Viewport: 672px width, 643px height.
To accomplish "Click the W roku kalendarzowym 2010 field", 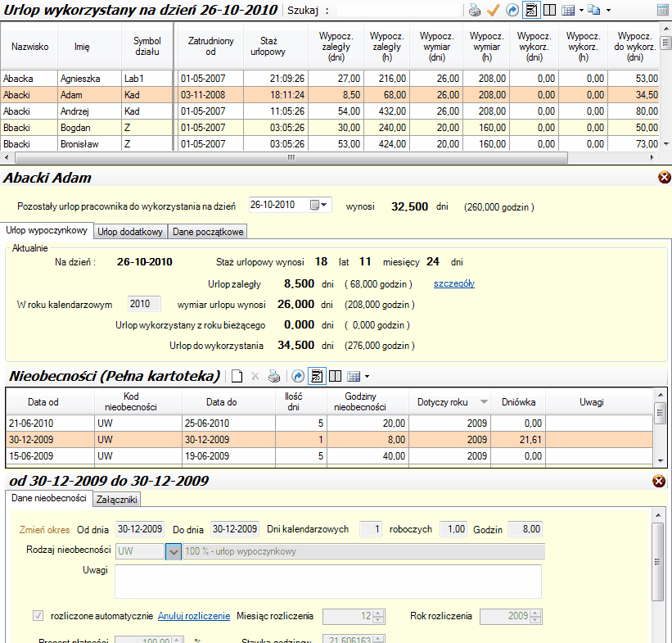I will [x=144, y=304].
